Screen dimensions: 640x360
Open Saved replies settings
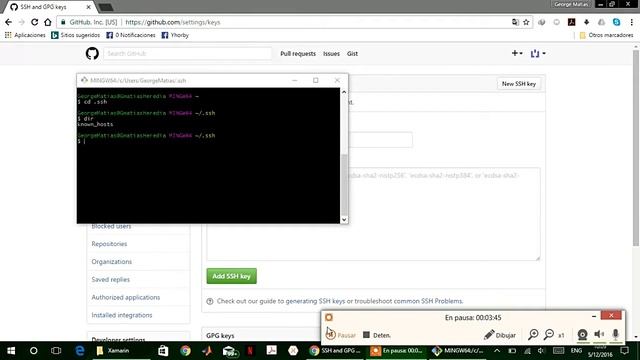click(111, 280)
